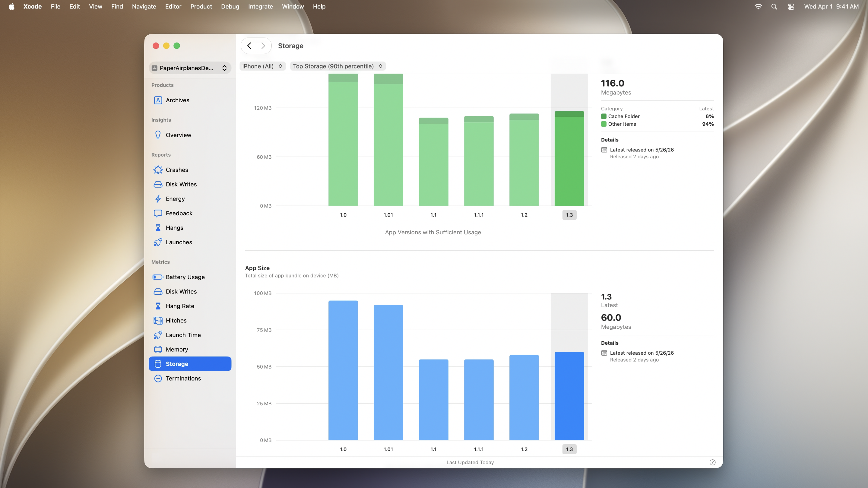This screenshot has height=488, width=868.
Task: Open the Integrate menu
Action: point(261,6)
